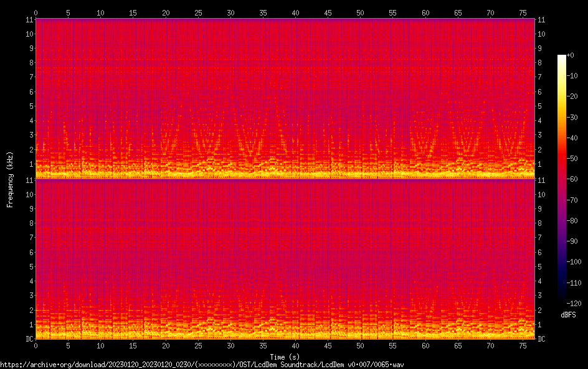Jump to 0 seconds on the bottom time axis

[36, 345]
